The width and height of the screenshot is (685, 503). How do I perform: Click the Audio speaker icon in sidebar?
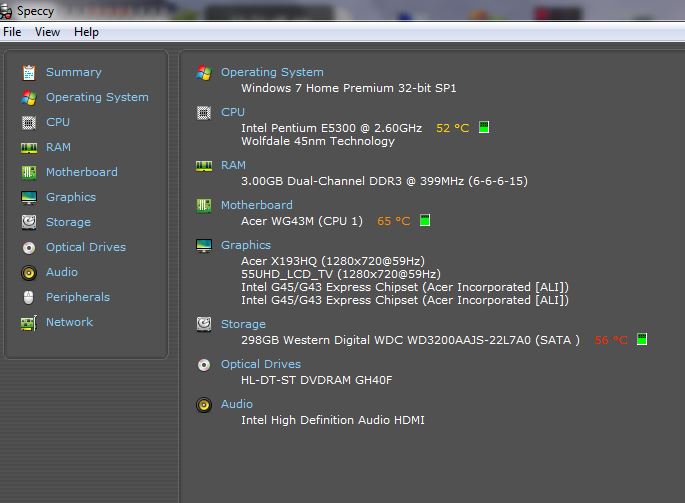[x=29, y=273]
